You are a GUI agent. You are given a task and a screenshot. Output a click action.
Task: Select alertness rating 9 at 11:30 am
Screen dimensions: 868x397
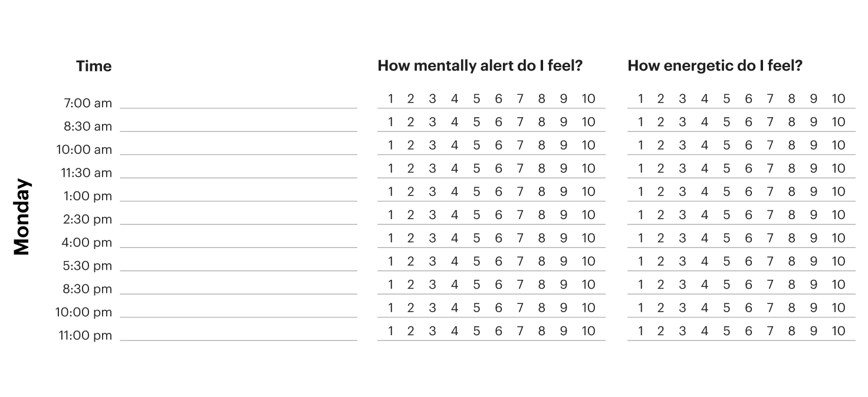pyautogui.click(x=564, y=168)
